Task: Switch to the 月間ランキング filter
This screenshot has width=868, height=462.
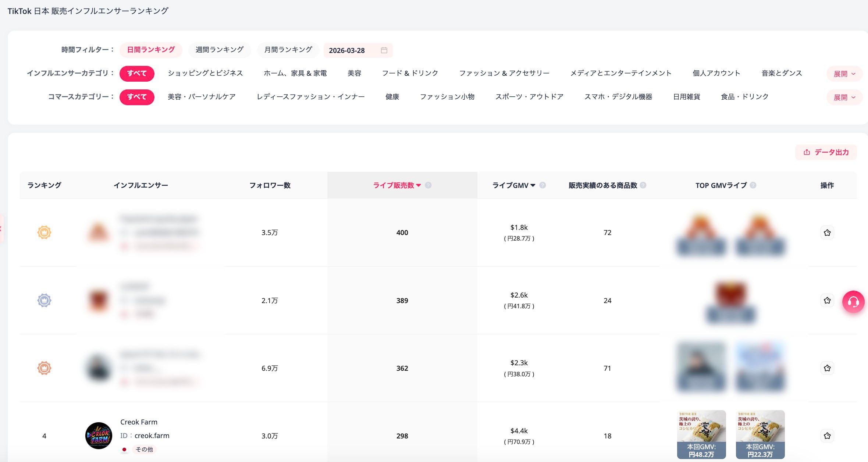Action: pos(288,50)
